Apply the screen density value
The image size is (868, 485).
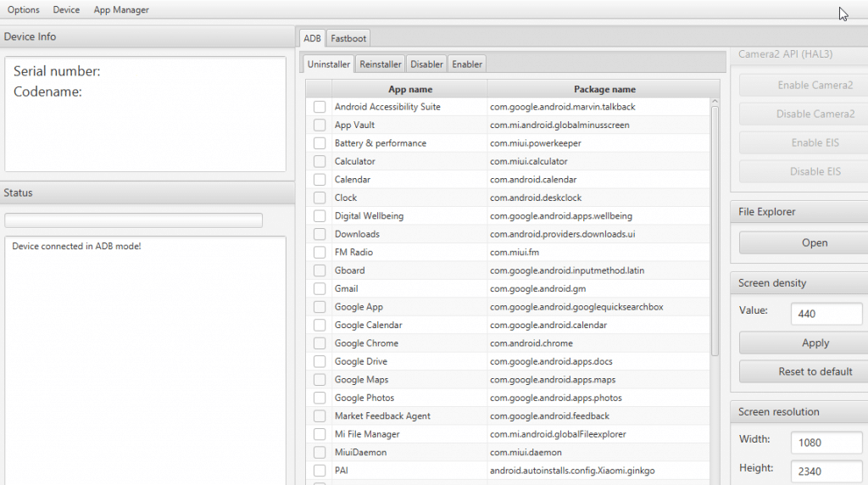814,343
